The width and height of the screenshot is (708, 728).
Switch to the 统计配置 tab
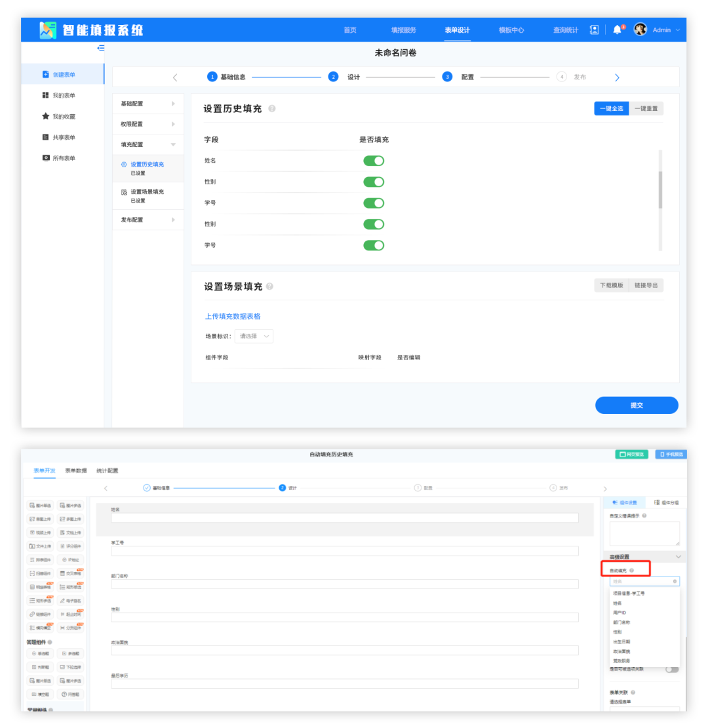tap(107, 470)
